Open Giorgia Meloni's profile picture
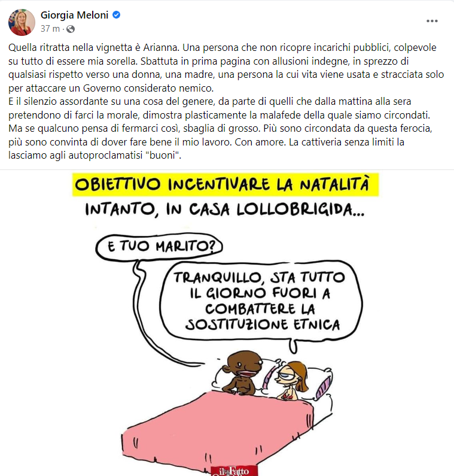The height and width of the screenshot is (476, 454). coord(22,23)
